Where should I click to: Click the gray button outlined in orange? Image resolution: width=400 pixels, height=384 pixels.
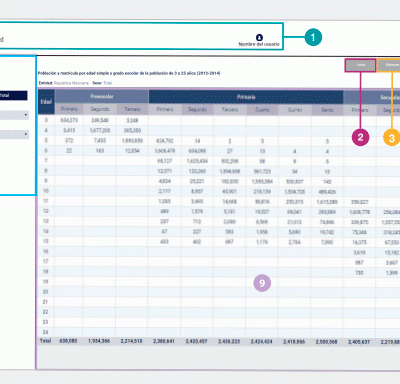coord(389,65)
